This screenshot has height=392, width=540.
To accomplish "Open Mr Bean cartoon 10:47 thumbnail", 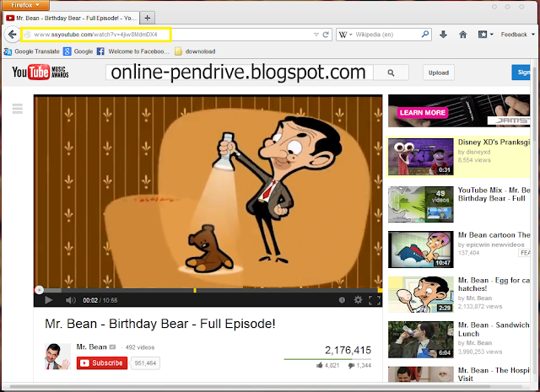I will tap(420, 250).
